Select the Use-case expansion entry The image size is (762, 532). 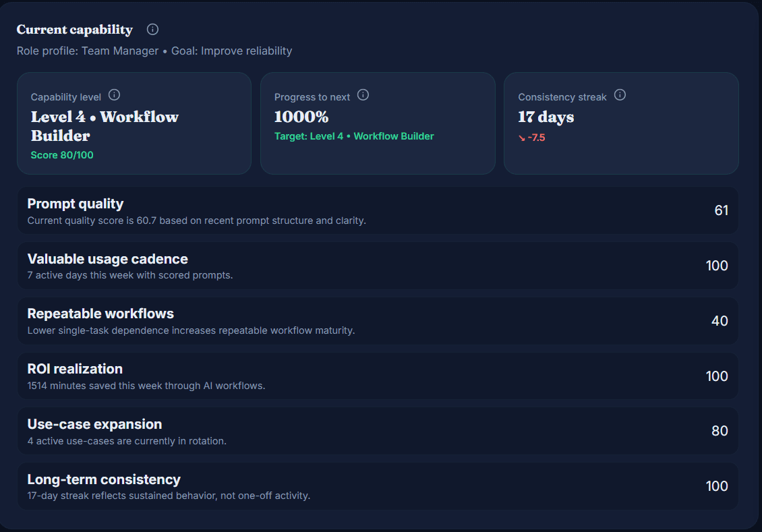[x=378, y=431]
